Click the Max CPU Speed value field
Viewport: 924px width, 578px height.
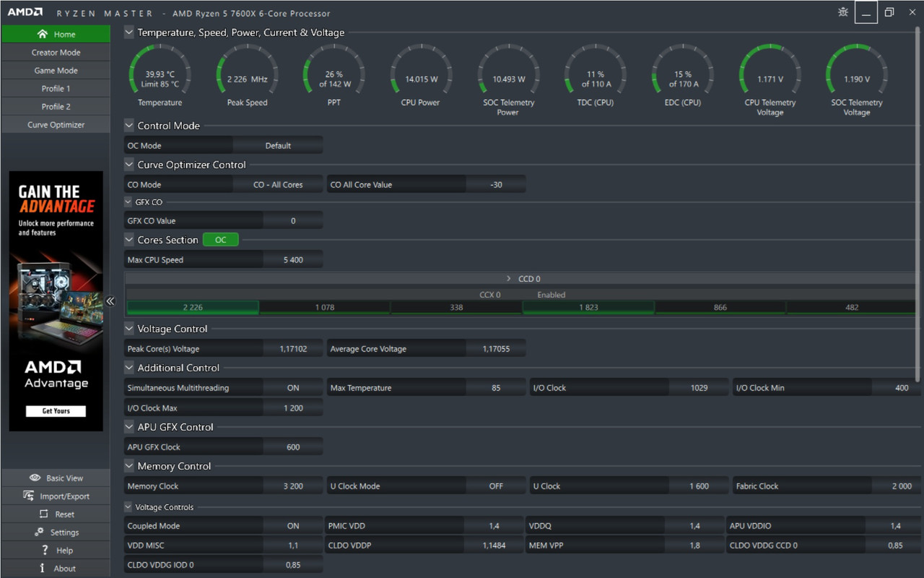(293, 260)
